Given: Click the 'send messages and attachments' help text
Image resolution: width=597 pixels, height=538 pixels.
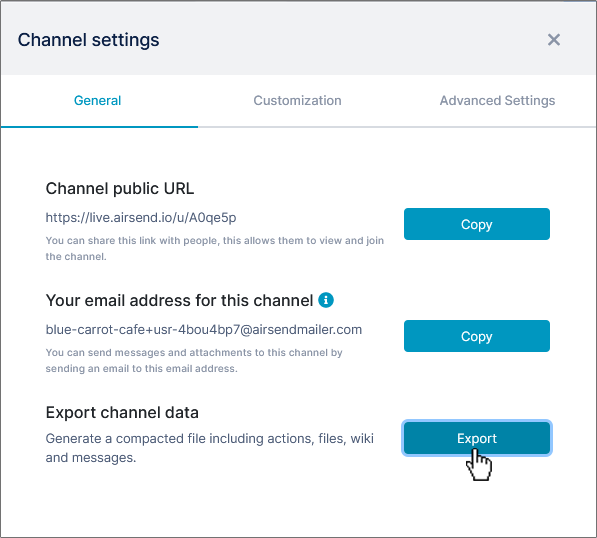Looking at the screenshot, I should coord(194,360).
